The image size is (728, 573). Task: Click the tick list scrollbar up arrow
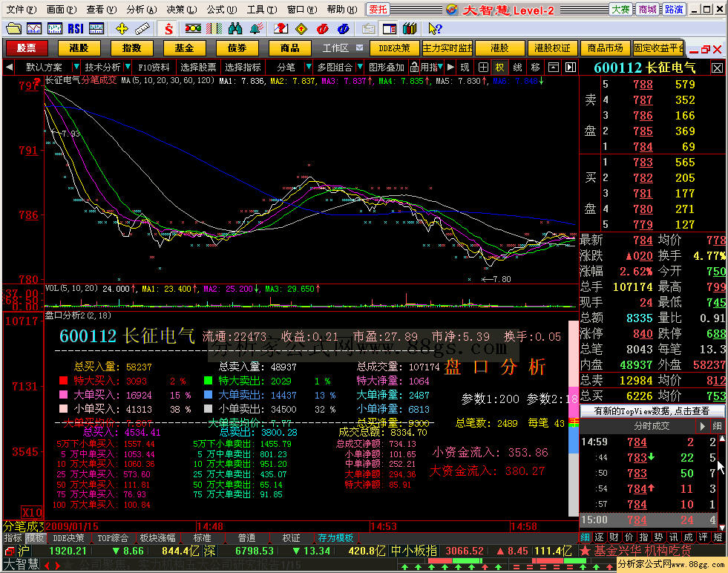coord(722,439)
